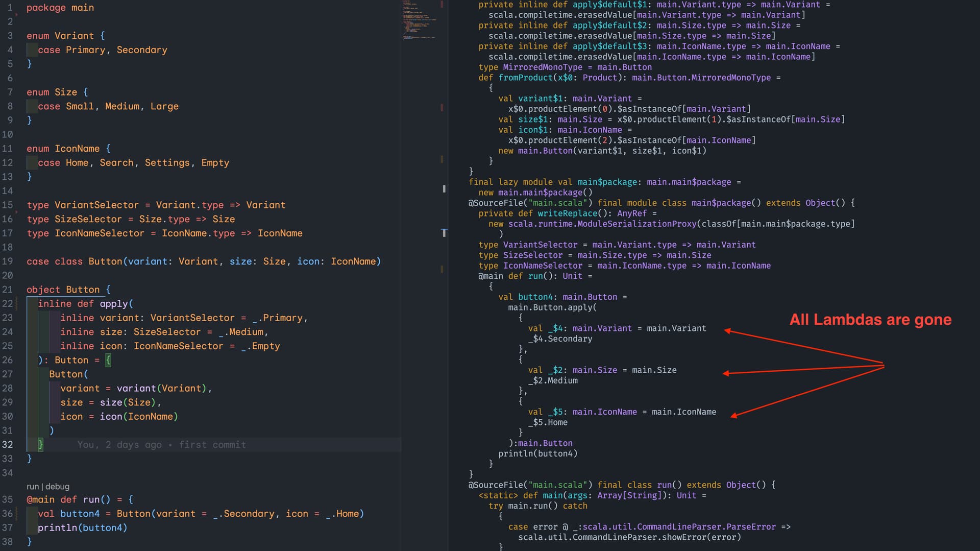Click 'IconName' in the enum IconName declaration

[77, 149]
